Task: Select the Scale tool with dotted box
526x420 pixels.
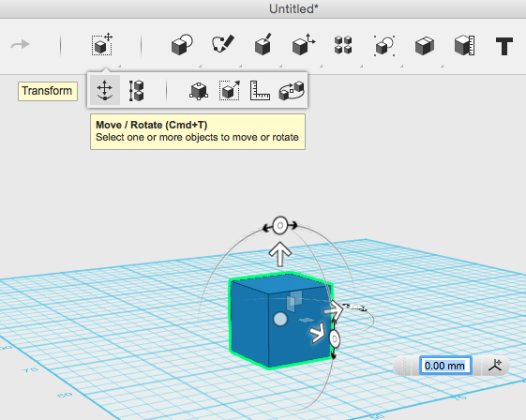Action: click(x=230, y=90)
